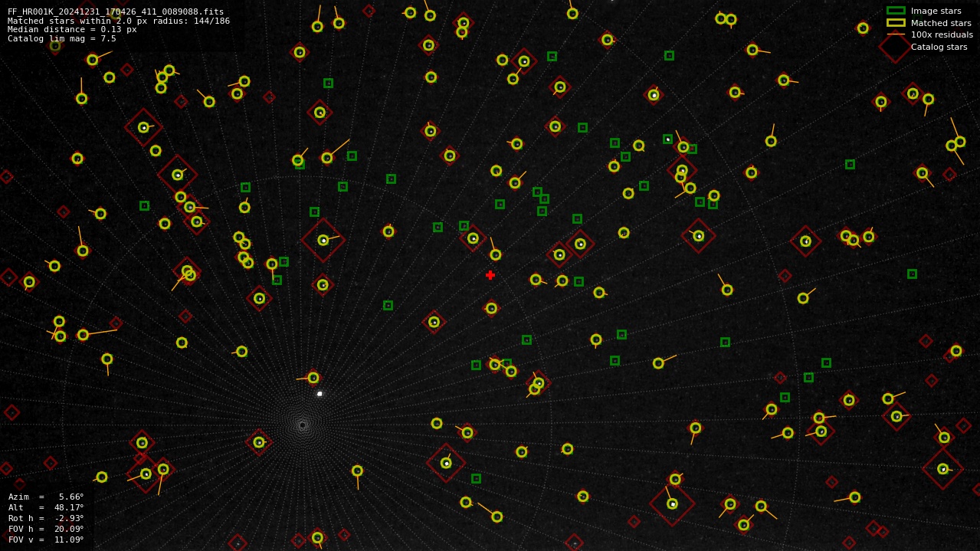Click 'Catalog lim mag = 7.5' text
Screen dimensions: 980x551
[x=62, y=38]
